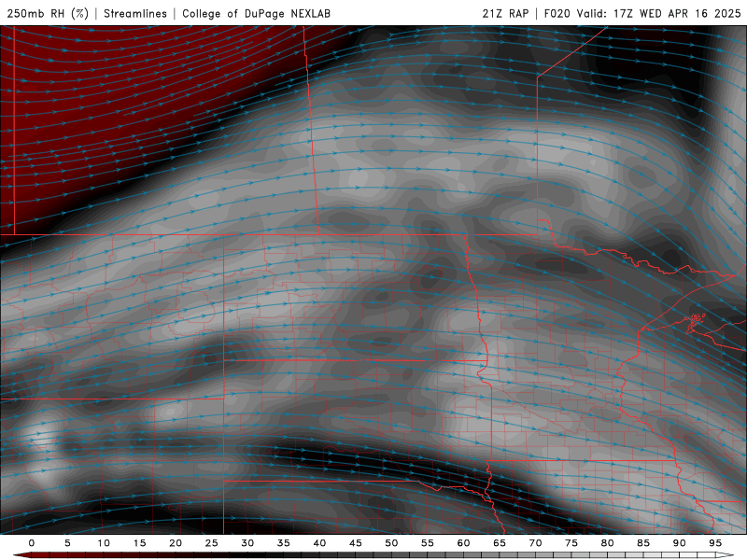Click the "21Z RAP" model run label
747x560 pixels.
(505, 13)
